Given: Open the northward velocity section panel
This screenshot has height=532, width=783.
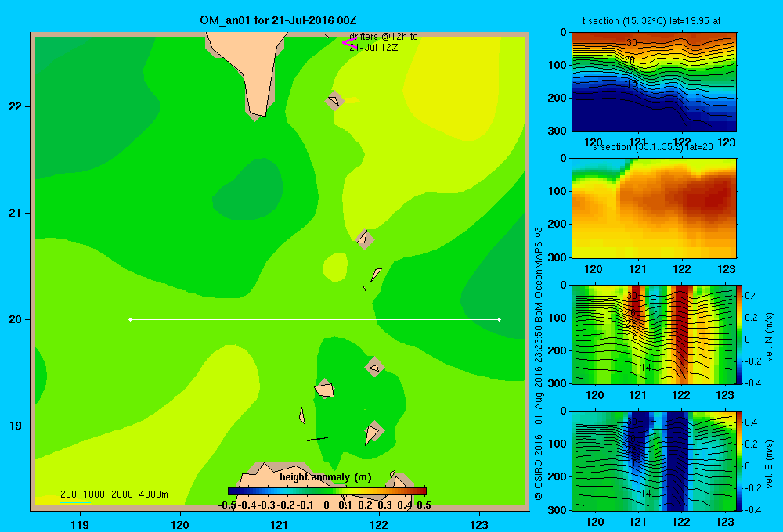Looking at the screenshot, I should [654, 334].
